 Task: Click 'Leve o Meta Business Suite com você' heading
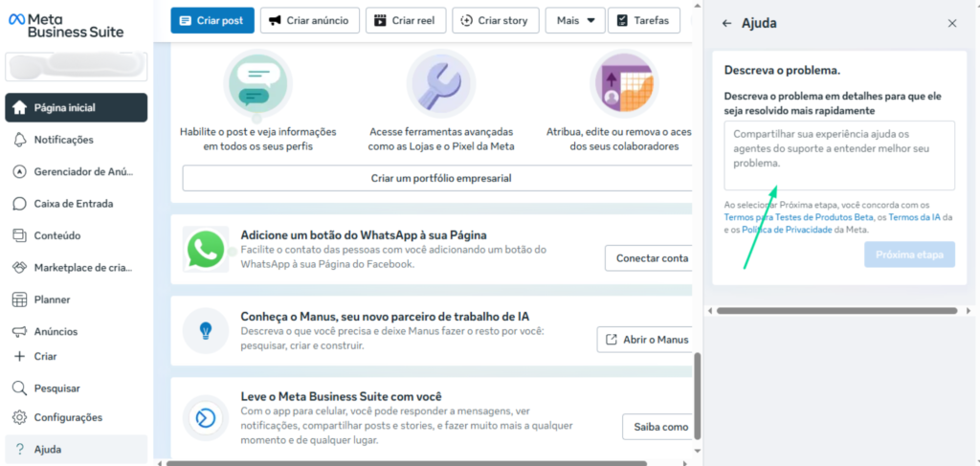click(342, 397)
